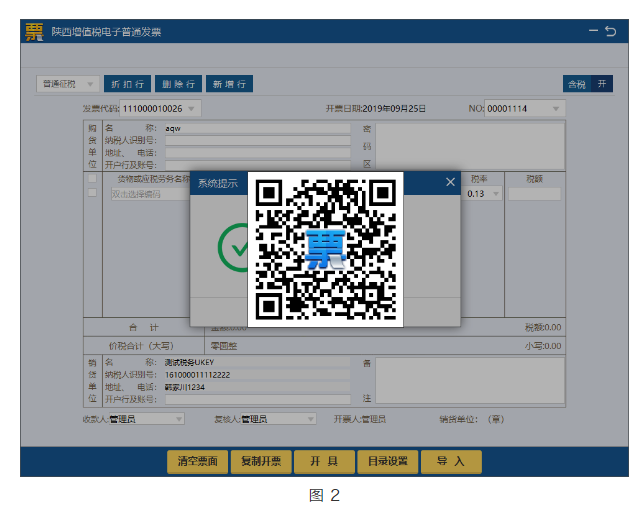Viewport: 639px width, 511px height.
Task: Click the 密码区 box
Action: point(470,146)
